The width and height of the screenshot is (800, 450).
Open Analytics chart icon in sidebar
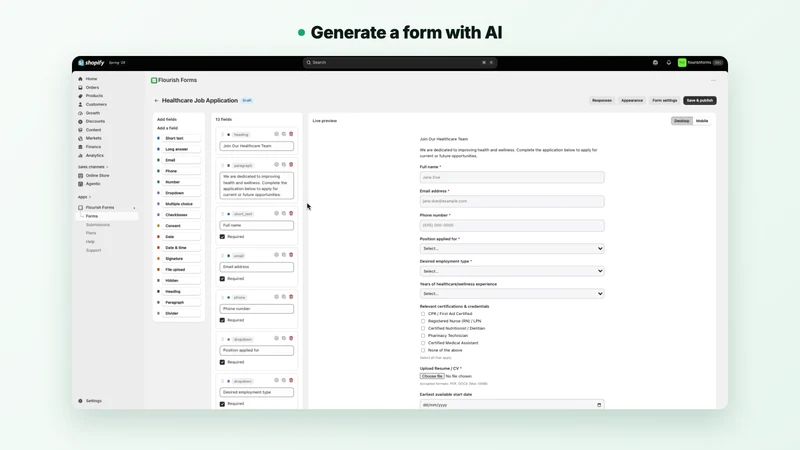click(80, 156)
